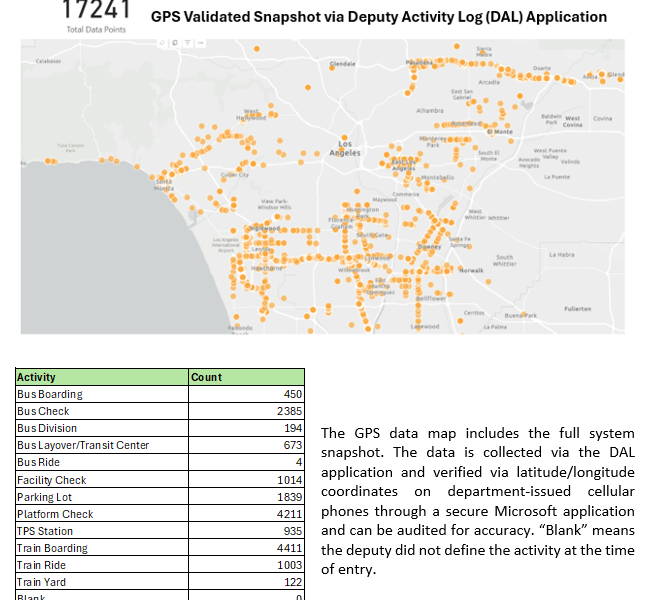Click the GPS data map description paragraph
The height and width of the screenshot is (600, 663).
(477, 500)
